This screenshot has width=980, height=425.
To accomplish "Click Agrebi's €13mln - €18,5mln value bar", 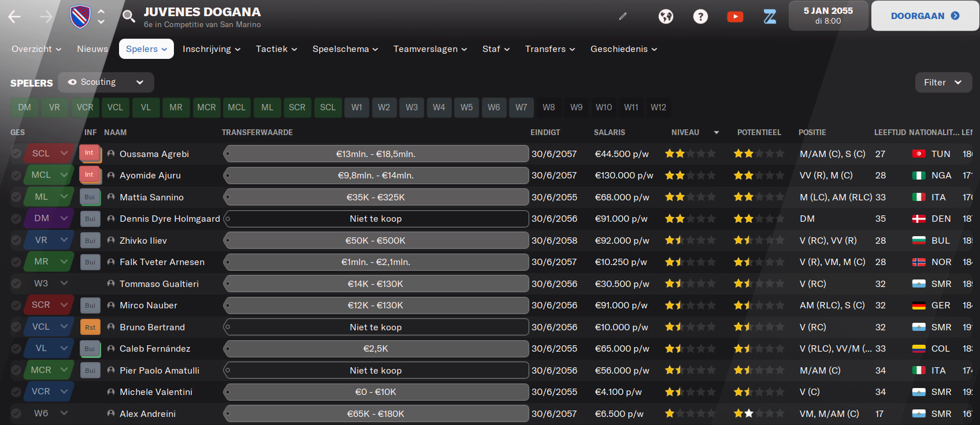I will click(x=376, y=154).
